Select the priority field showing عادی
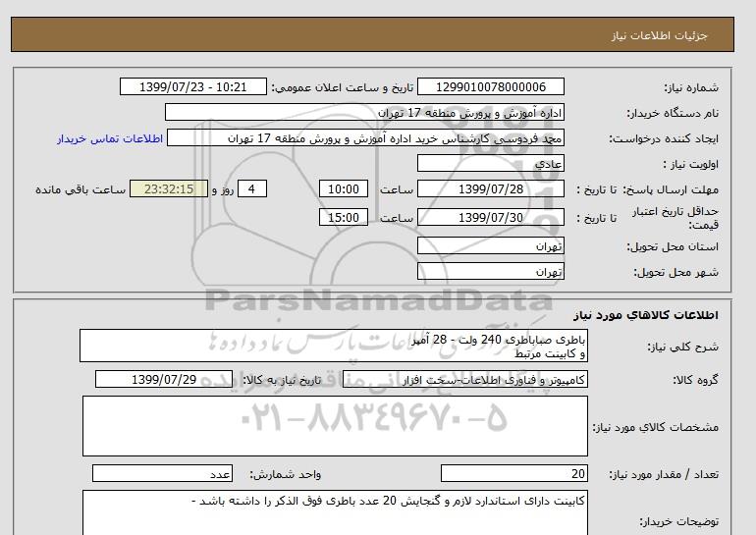The height and width of the screenshot is (535, 756). [x=490, y=163]
